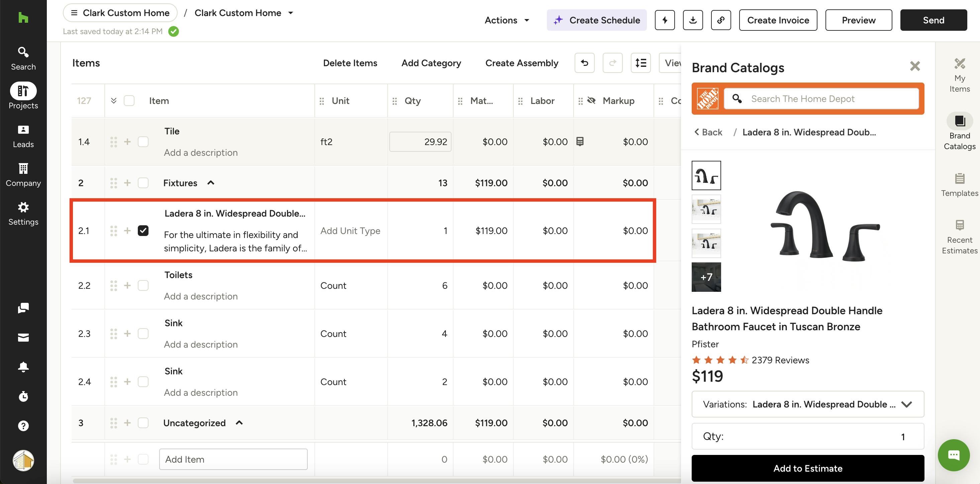The image size is (980, 484).
Task: Undo the last change
Action: pyautogui.click(x=584, y=63)
